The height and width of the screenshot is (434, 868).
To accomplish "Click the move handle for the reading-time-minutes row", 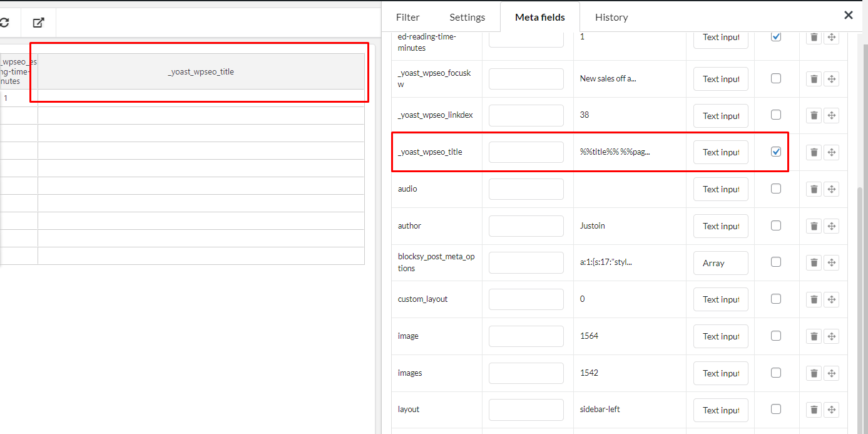I will [x=832, y=37].
